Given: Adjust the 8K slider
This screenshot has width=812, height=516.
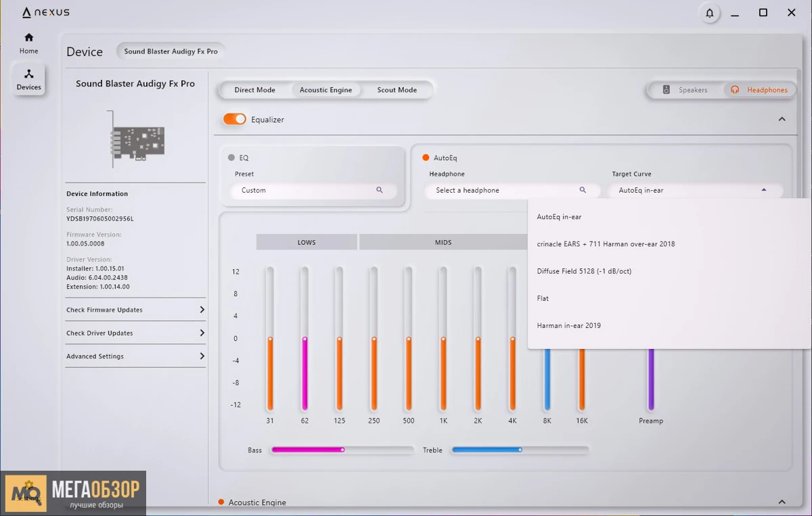Looking at the screenshot, I should coord(547,379).
